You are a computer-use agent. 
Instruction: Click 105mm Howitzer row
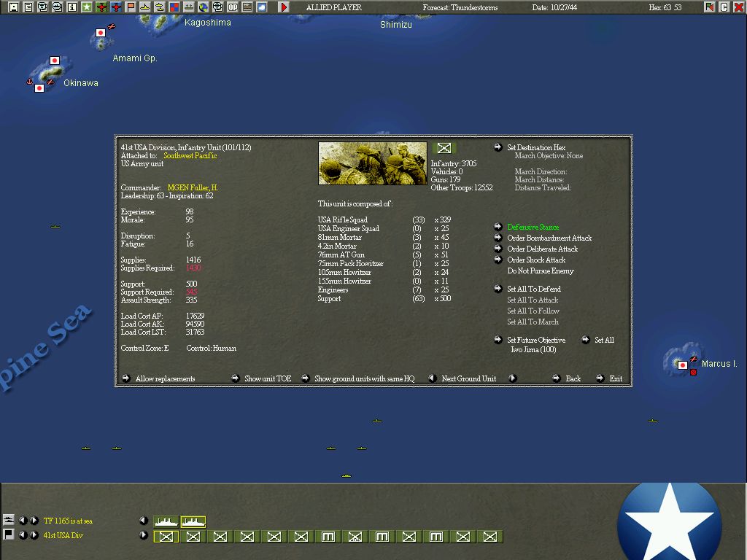pos(384,273)
